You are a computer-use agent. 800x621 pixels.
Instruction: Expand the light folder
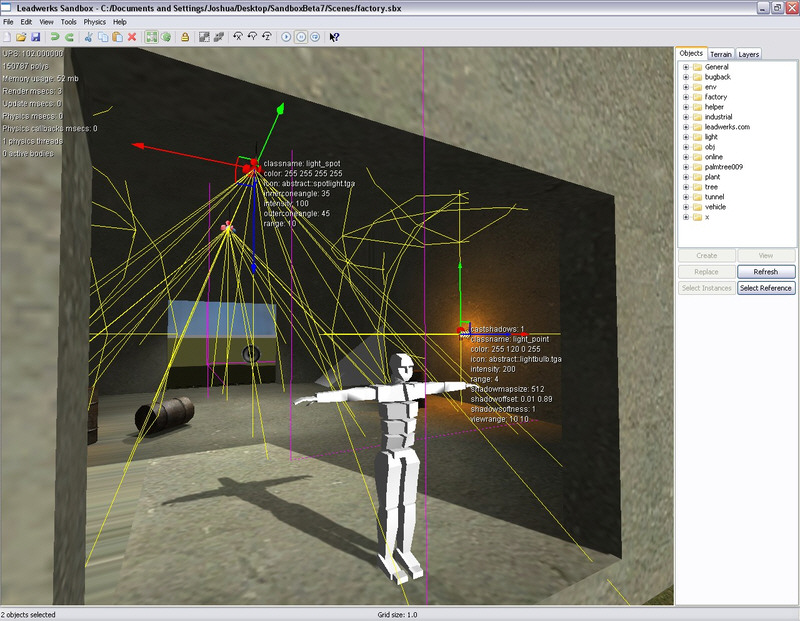coord(686,136)
